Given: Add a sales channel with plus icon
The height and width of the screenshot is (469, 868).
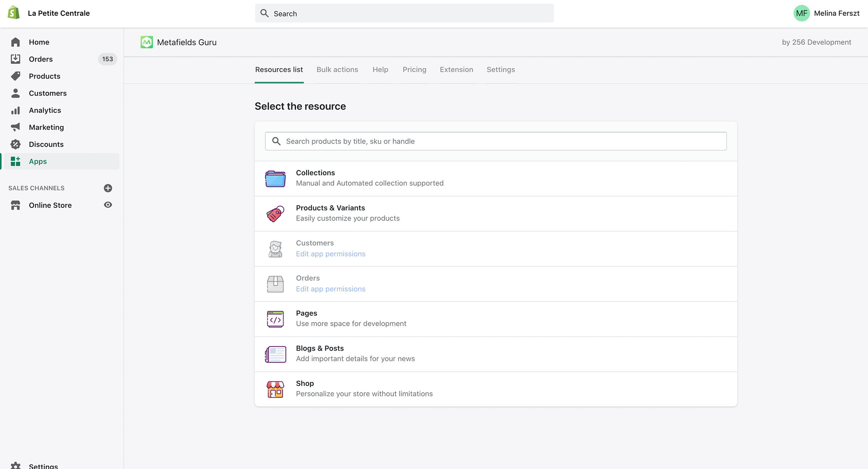Looking at the screenshot, I should click(108, 188).
